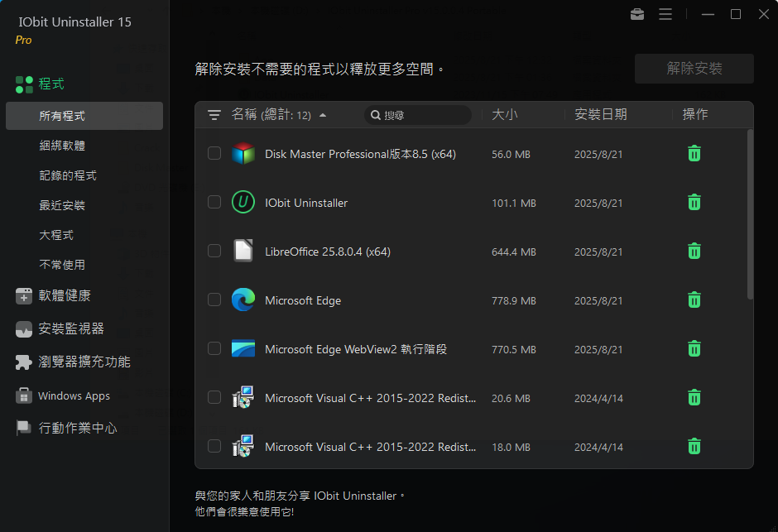Click the program name "Microsoft Edge WebView2 執行階段"

[x=356, y=349]
